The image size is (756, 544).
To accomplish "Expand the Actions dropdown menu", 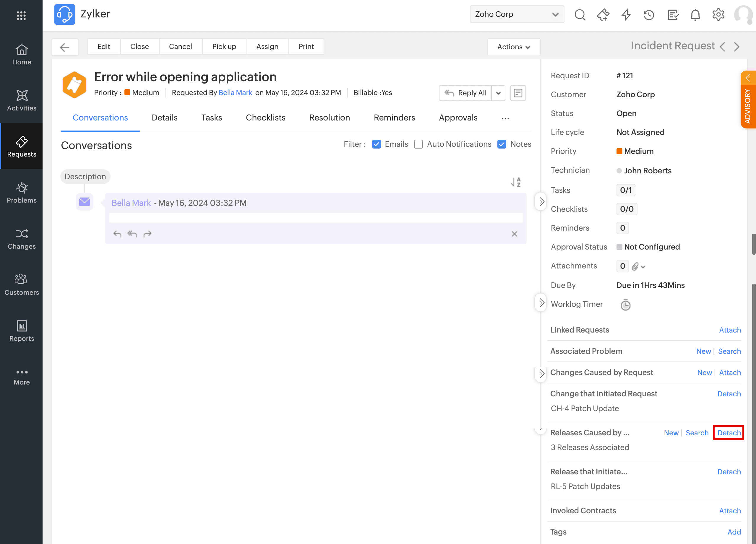I will [513, 47].
